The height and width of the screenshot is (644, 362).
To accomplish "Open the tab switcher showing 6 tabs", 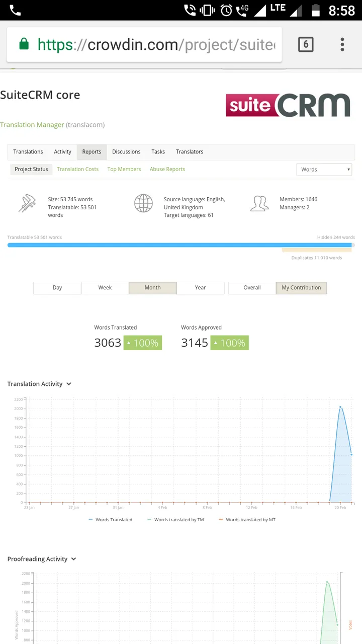I will [306, 44].
